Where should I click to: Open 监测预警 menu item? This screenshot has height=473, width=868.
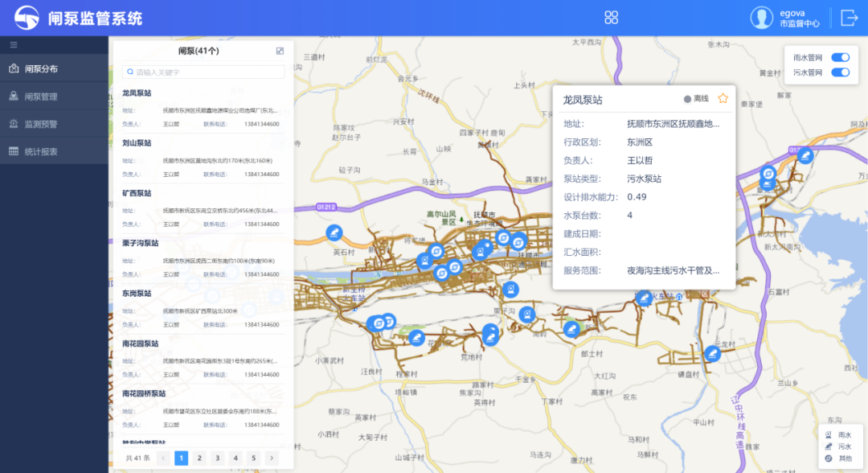(41, 124)
